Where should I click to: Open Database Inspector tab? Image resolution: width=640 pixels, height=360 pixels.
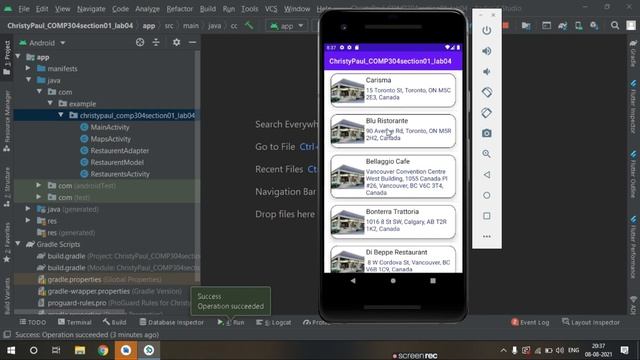(171, 322)
